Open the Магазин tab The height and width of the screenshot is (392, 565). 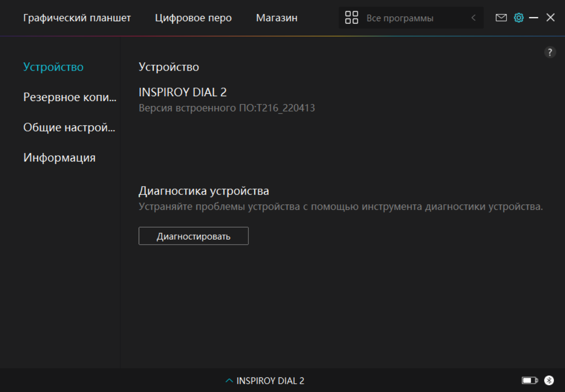point(276,18)
